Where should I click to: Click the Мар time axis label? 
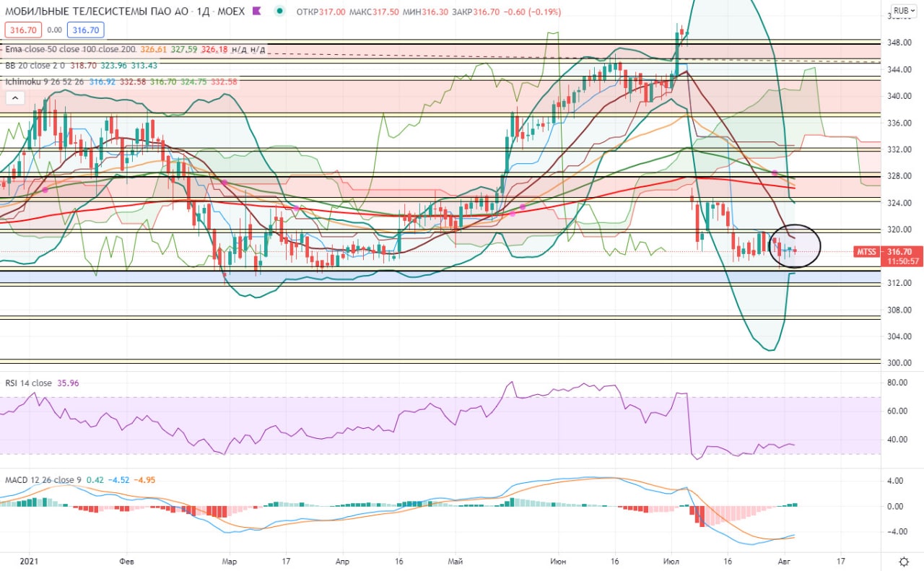coord(229,561)
